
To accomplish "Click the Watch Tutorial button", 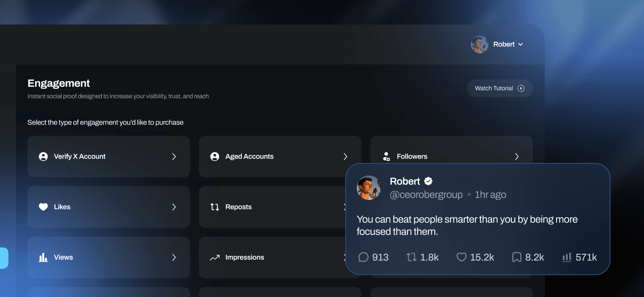I will (500, 88).
